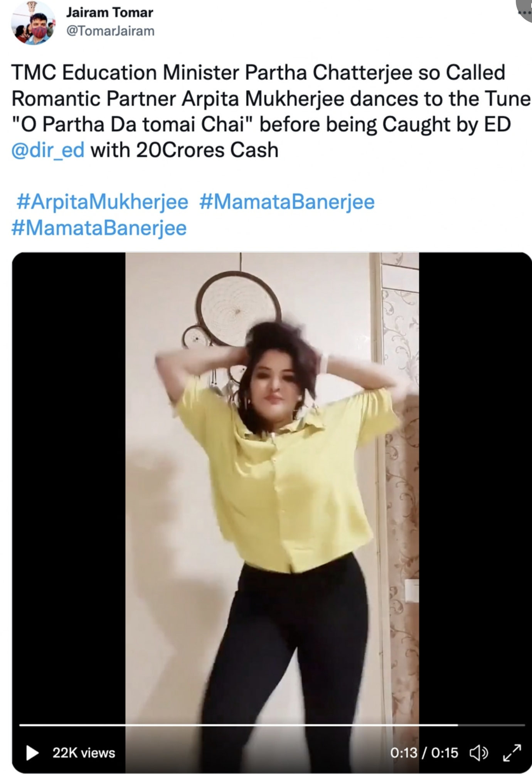Viewport: 532px width, 774px height.
Task: Expand video to fullscreen
Action: [x=512, y=753]
